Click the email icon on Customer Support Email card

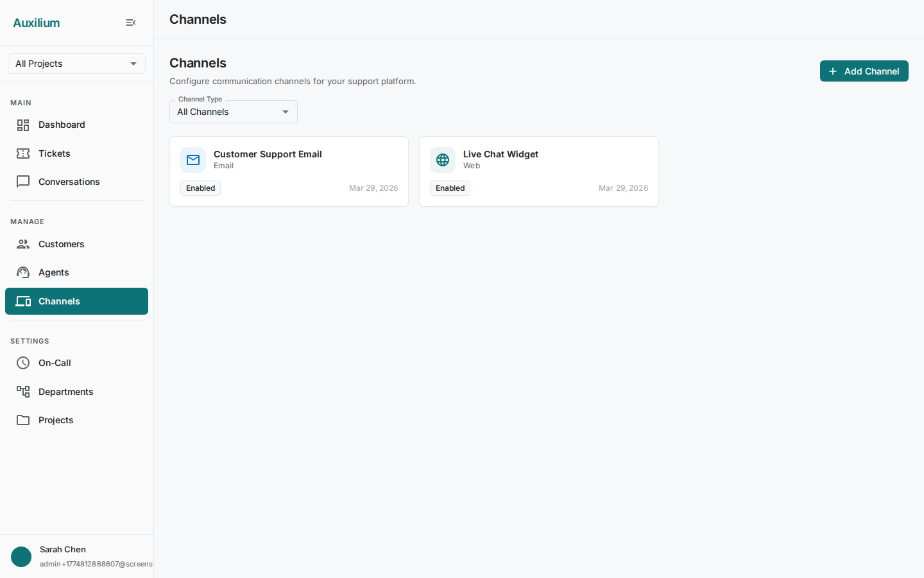coord(193,160)
